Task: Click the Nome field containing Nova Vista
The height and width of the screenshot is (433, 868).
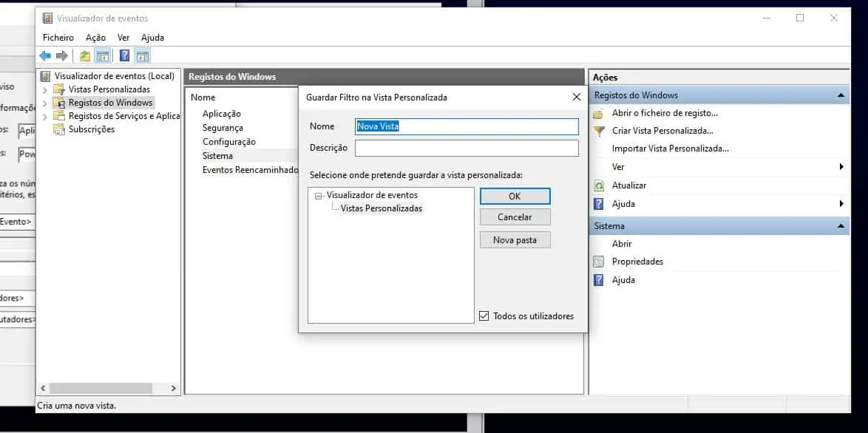Action: click(x=467, y=126)
